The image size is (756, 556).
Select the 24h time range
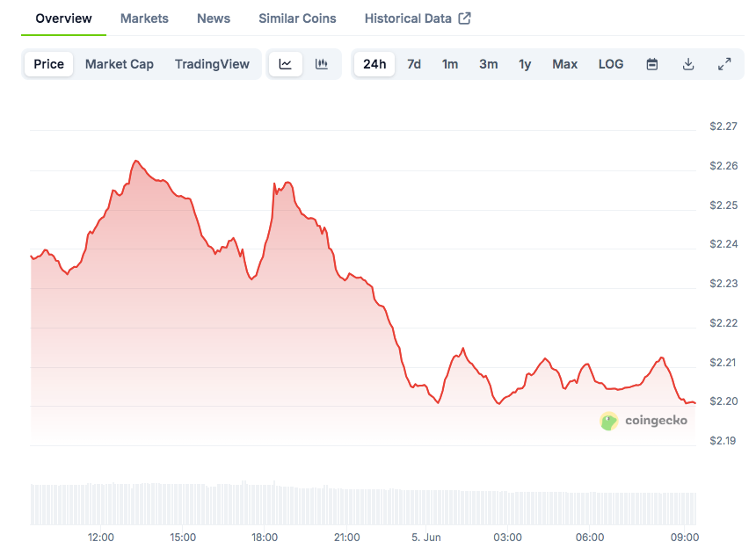coord(374,64)
